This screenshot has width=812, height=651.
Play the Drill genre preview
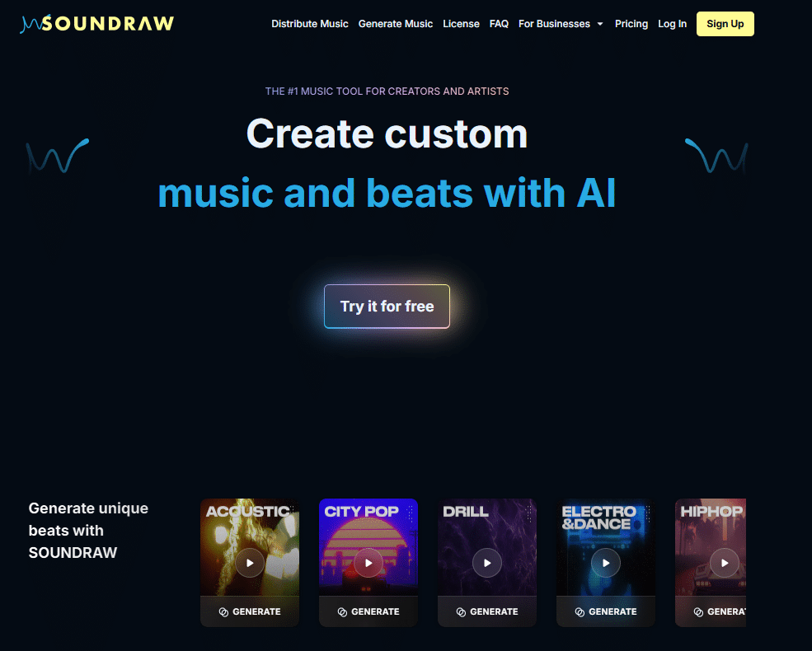[x=486, y=563]
